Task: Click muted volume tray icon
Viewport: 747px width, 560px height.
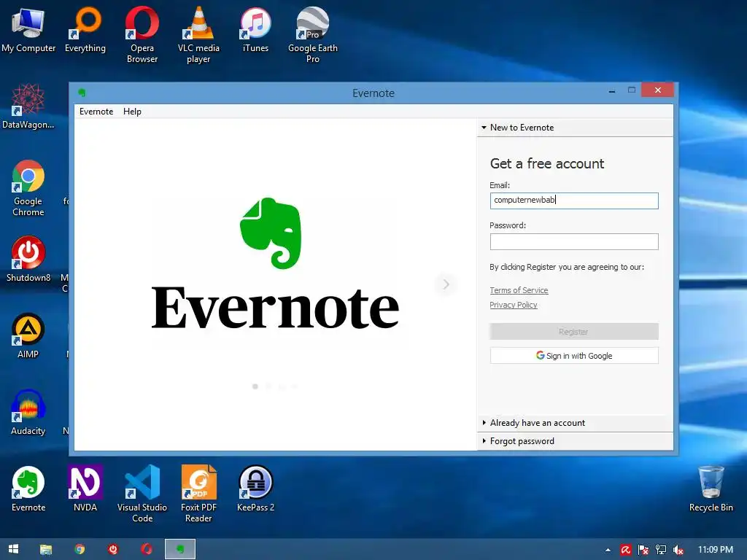Action: pyautogui.click(x=678, y=550)
